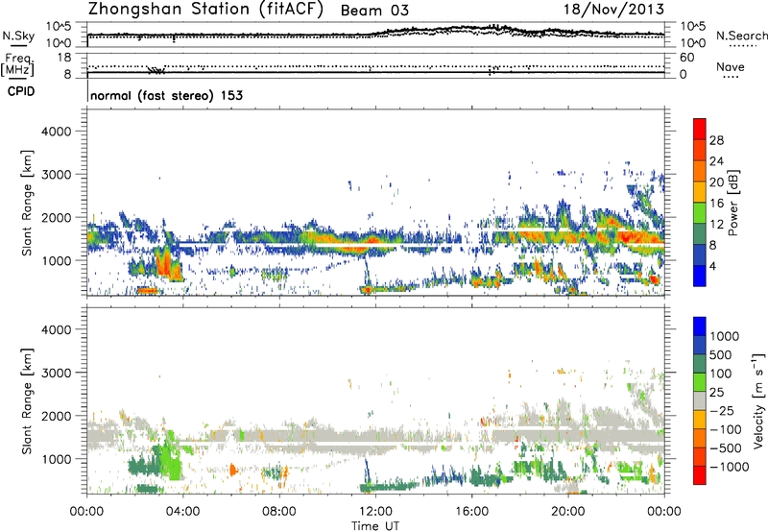
Task: Click the 'Zhongshan Station (fitACF)' title
Action: (x=205, y=9)
